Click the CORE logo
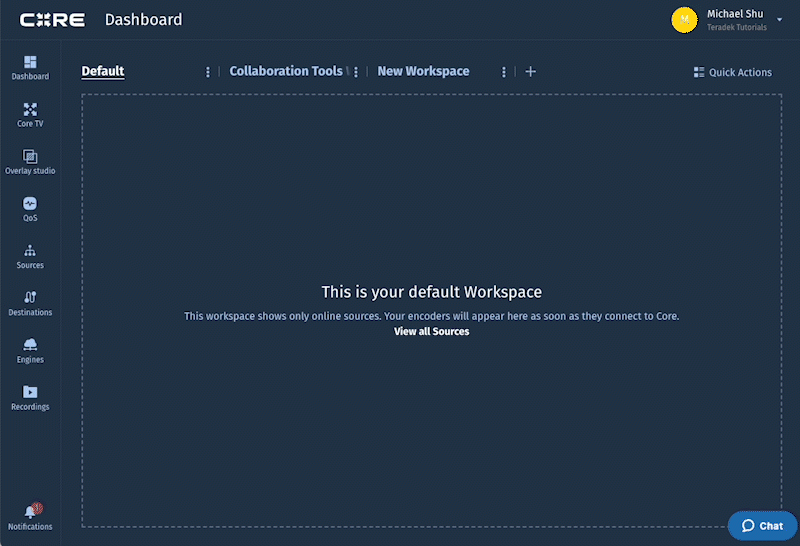This screenshot has width=800, height=546. pyautogui.click(x=52, y=20)
